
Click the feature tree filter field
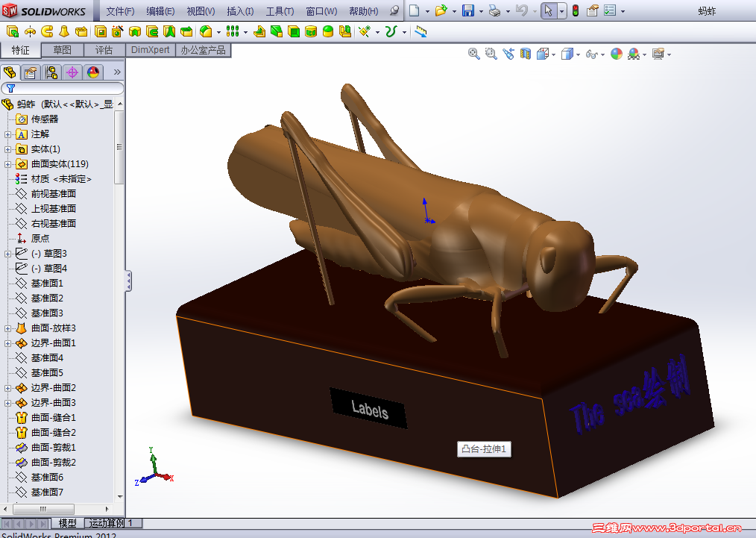click(x=63, y=88)
